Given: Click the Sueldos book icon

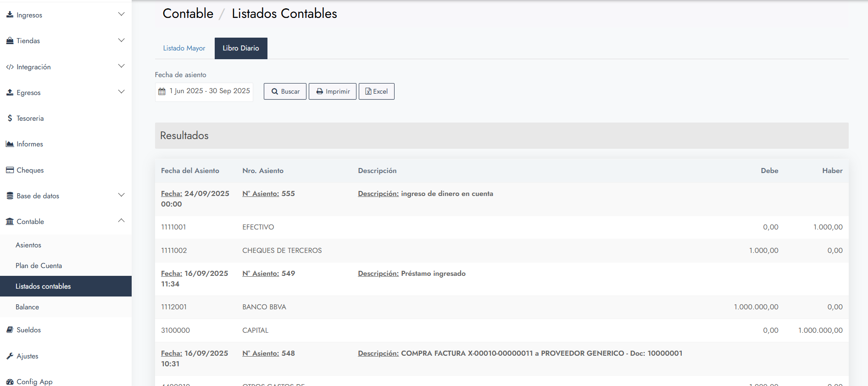Looking at the screenshot, I should (10, 330).
